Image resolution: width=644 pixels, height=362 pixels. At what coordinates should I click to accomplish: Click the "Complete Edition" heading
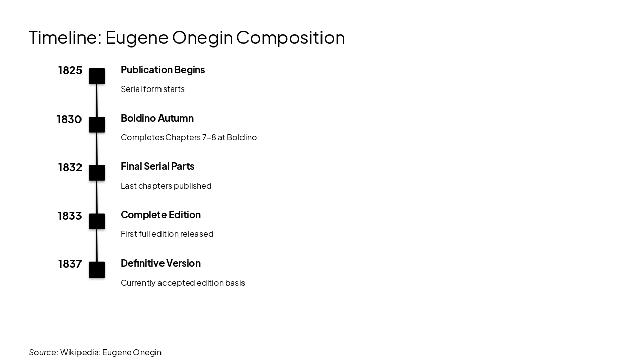(x=160, y=215)
